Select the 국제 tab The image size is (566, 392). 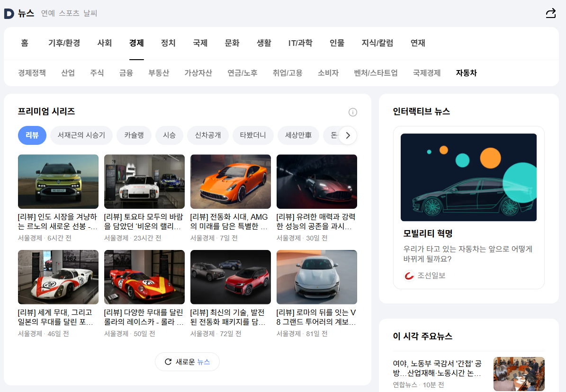[x=200, y=43]
